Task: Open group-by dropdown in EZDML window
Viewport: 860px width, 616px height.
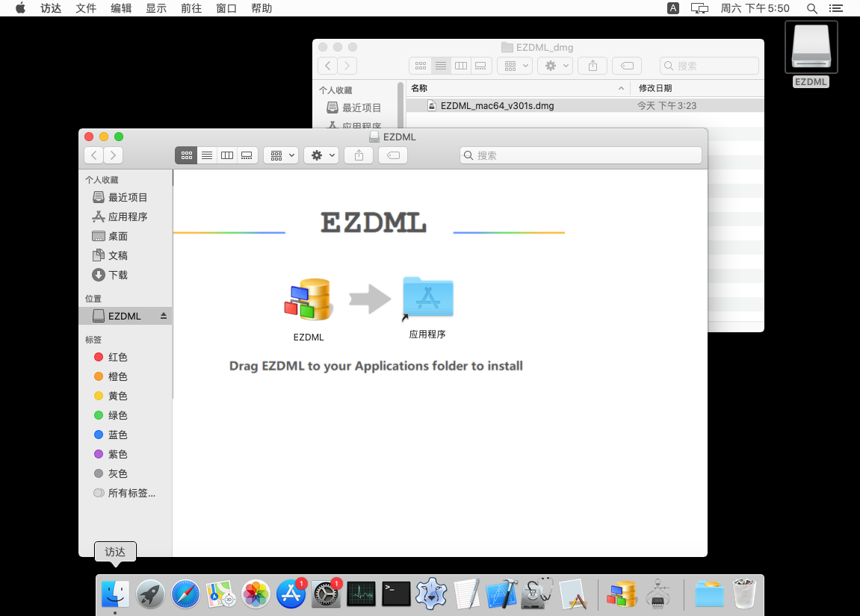Action: click(x=282, y=155)
